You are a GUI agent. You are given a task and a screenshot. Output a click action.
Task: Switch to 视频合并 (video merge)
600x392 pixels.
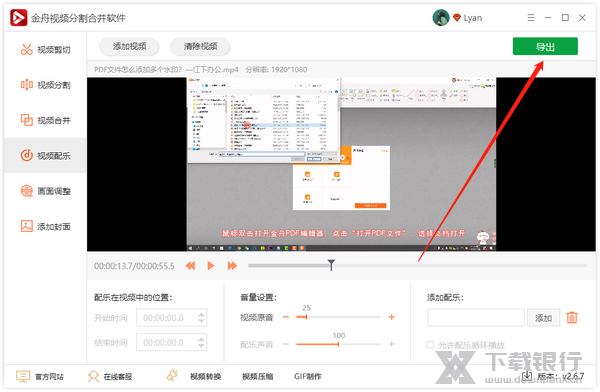point(46,120)
